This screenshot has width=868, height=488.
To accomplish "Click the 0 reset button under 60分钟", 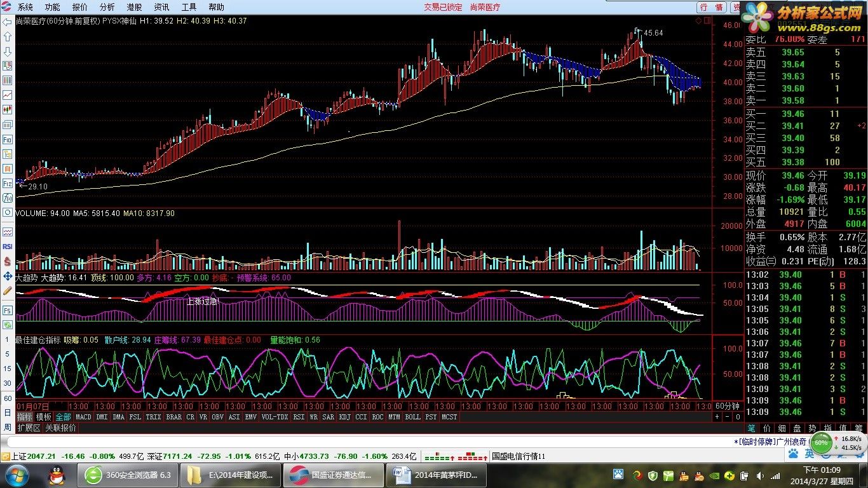I will [738, 417].
